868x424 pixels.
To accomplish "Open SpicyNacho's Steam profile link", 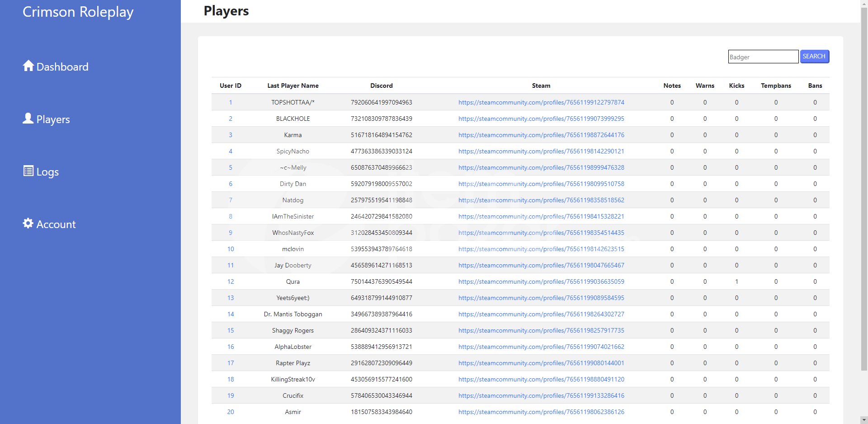I will point(541,151).
